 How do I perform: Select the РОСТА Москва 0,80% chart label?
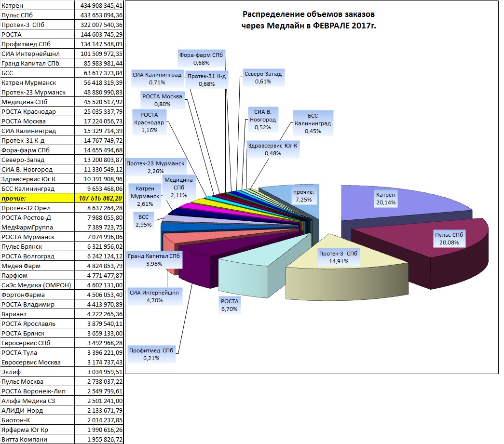[163, 100]
